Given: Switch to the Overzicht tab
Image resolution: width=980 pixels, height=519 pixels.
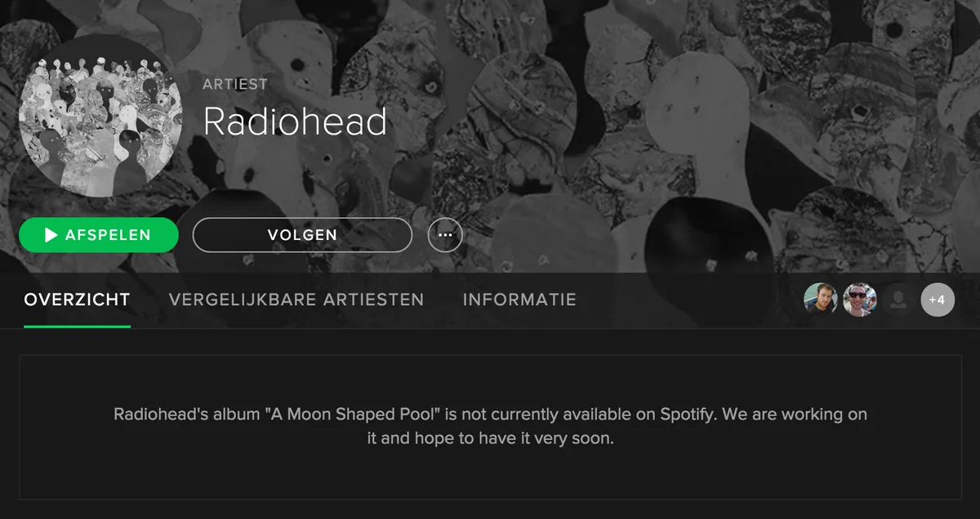Looking at the screenshot, I should pyautogui.click(x=77, y=299).
